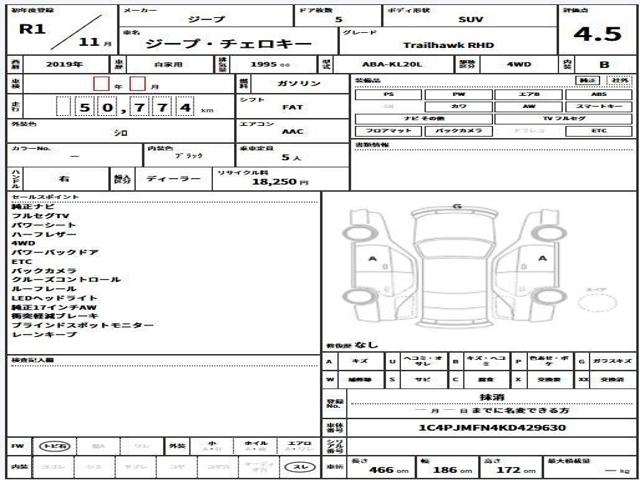Viewport: 640px width, 480px height.
Task: Click the TV フルセグ equipment box
Action: 564,119
